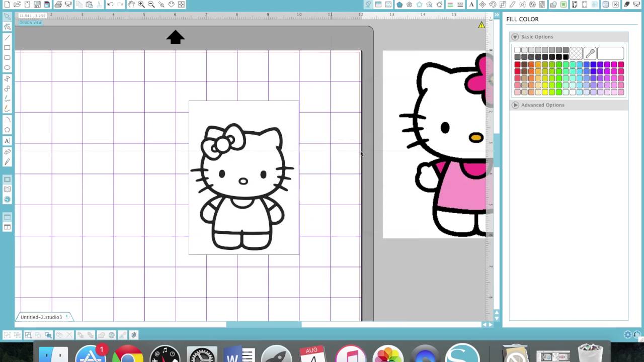This screenshot has width=644, height=362.
Task: Print the design
Action: [58, 5]
